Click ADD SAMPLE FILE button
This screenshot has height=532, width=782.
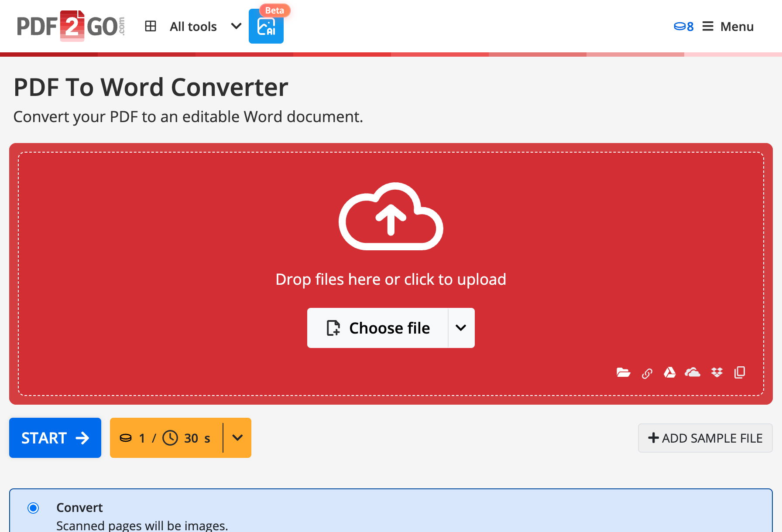coord(705,438)
